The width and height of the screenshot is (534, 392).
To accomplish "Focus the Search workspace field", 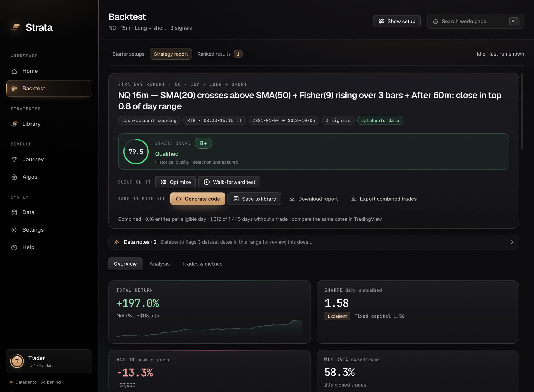I will tap(475, 21).
